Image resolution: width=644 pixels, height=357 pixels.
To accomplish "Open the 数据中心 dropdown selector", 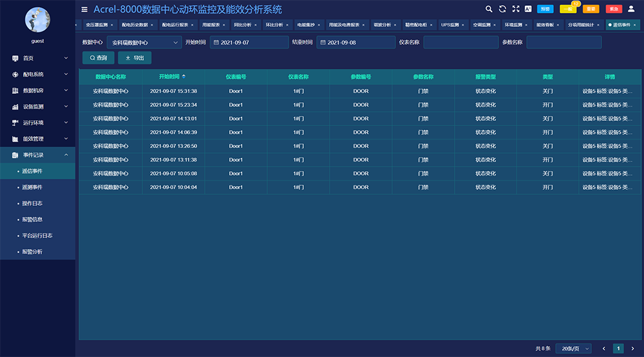I will click(x=144, y=42).
